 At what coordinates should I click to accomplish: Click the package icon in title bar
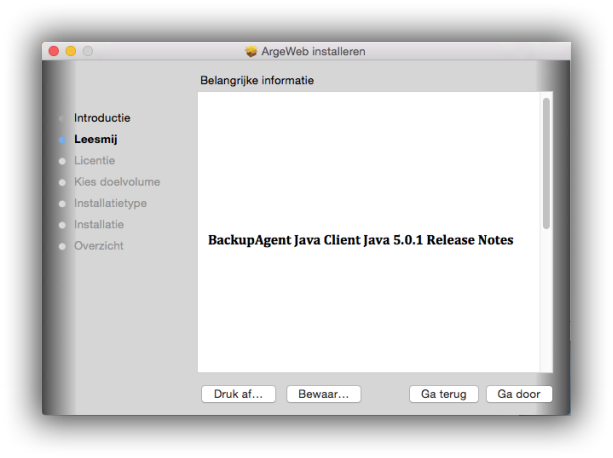(x=251, y=51)
